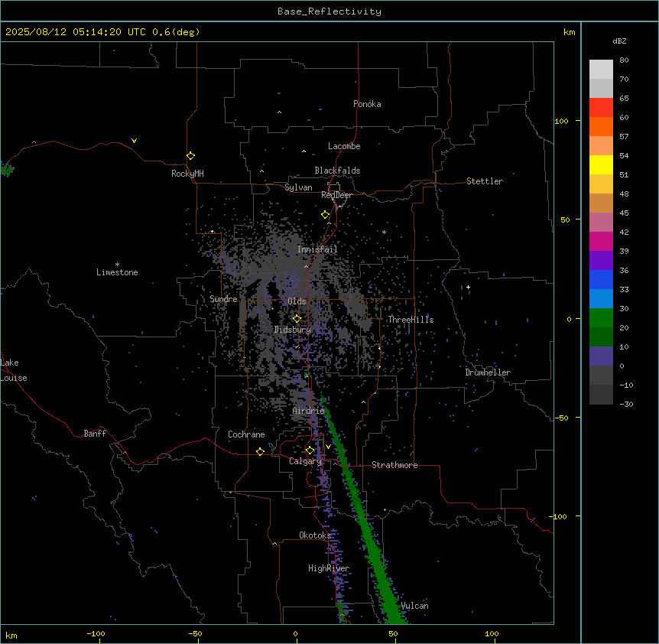The height and width of the screenshot is (644, 659).
Task: Click the yellow V marker east of Calgary
Action: click(328, 447)
